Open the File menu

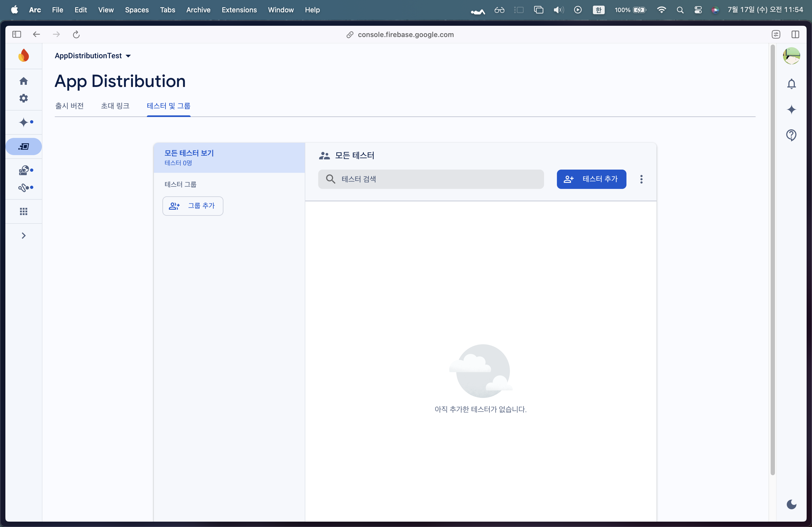(x=57, y=10)
